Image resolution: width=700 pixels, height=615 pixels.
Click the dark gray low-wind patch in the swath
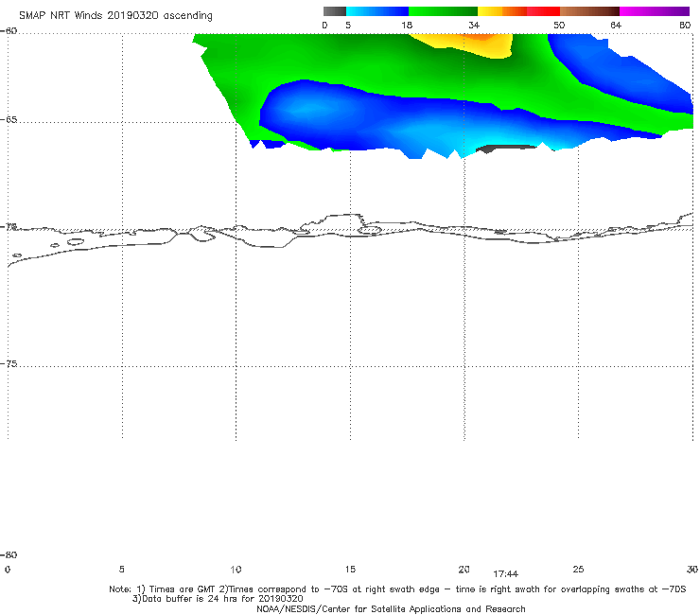pyautogui.click(x=504, y=148)
